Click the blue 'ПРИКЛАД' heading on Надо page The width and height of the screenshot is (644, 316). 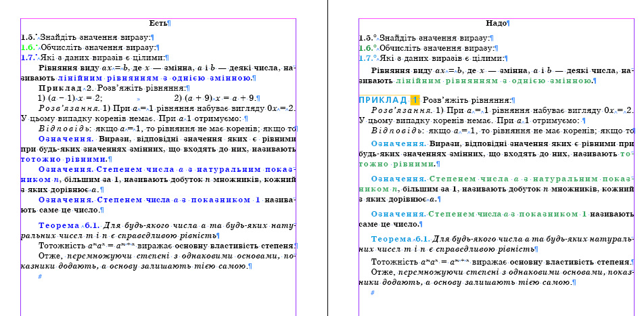(383, 100)
